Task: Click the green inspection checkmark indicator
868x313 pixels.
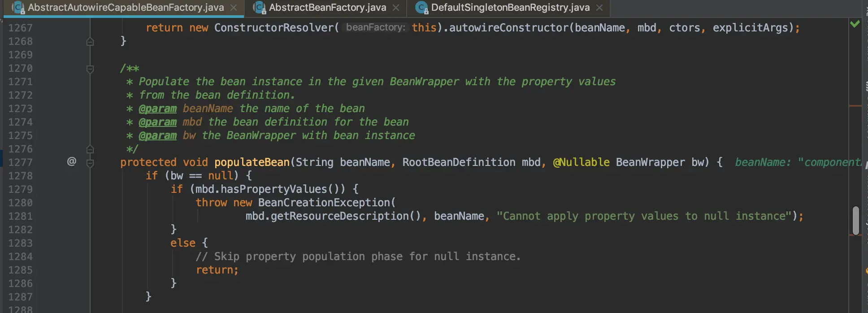Action: pos(855,24)
